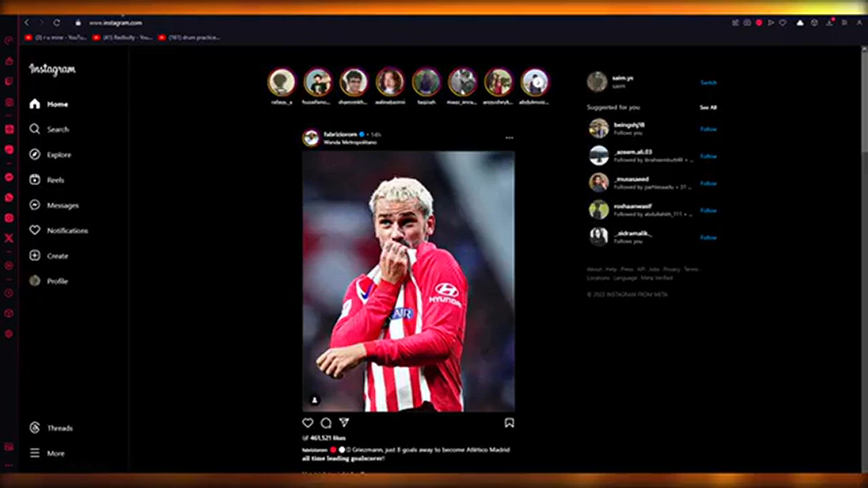Screen dimensions: 868x488
Task: Open comments on the Griezmann post
Action: pyautogui.click(x=326, y=423)
